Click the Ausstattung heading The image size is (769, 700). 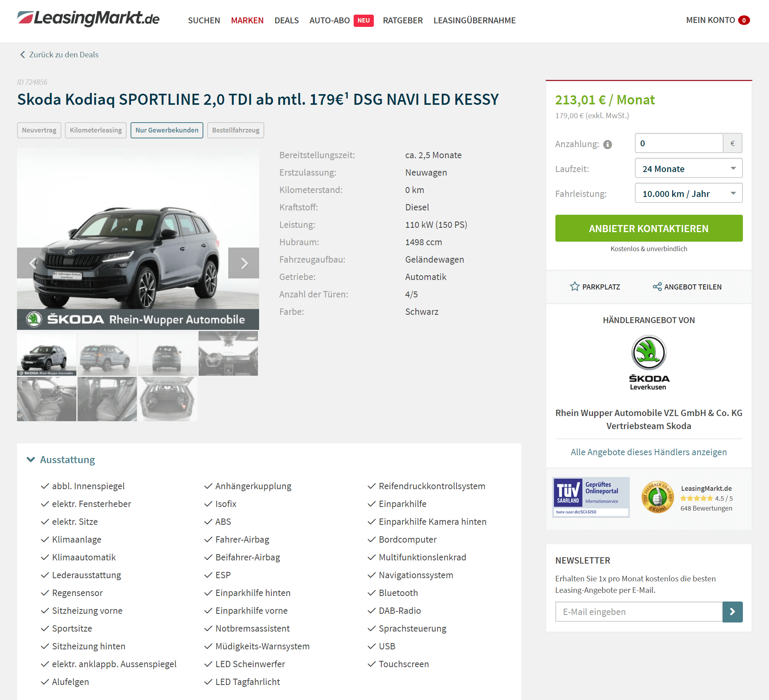point(67,460)
